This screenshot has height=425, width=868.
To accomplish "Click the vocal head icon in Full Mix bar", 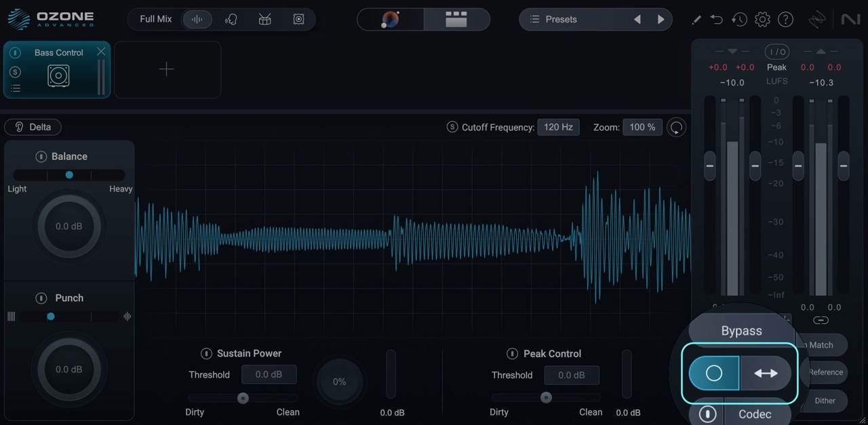I will pos(231,19).
